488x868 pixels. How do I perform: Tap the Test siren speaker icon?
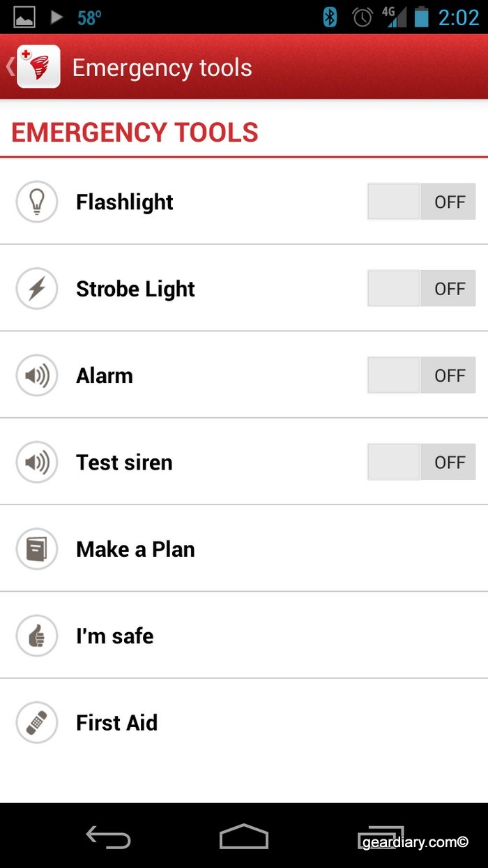click(36, 462)
